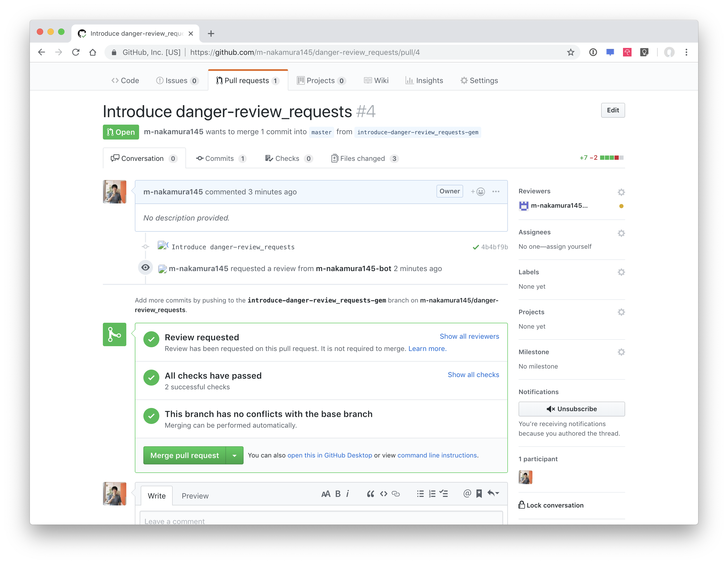Screen dimensions: 728x564
Task: Lock conversation on this pull request
Action: pos(551,505)
